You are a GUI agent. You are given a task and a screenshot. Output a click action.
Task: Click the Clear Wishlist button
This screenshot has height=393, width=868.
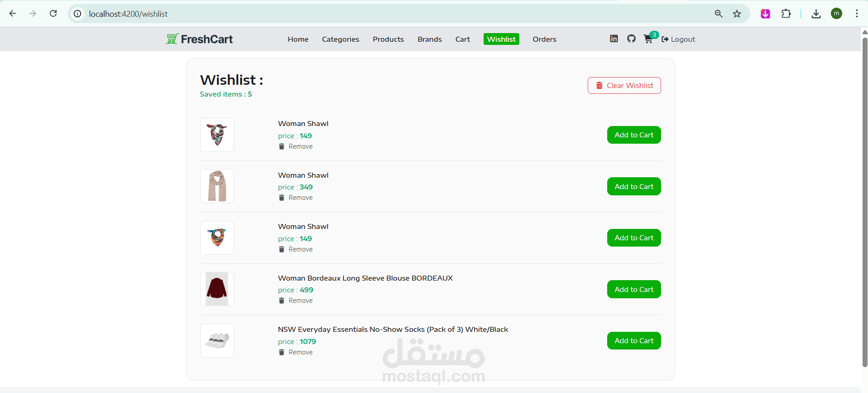click(x=624, y=86)
